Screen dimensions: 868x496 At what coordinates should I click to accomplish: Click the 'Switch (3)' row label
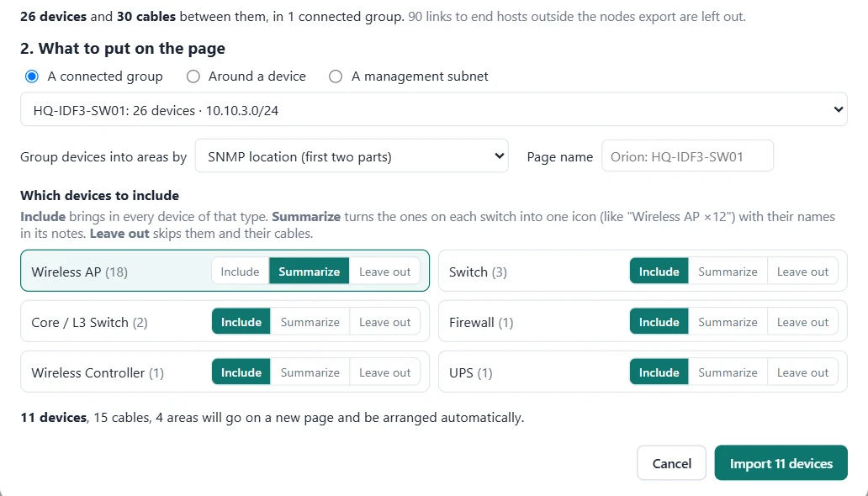478,272
